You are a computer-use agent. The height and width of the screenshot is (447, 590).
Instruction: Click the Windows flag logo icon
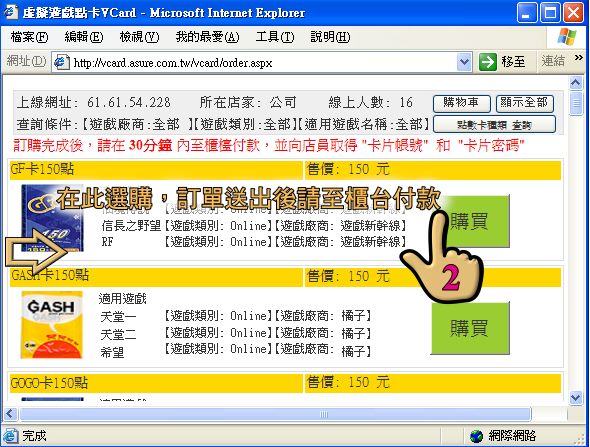coord(567,37)
